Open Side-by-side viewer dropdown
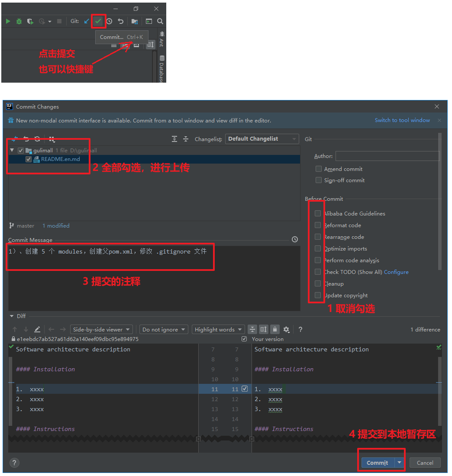The height and width of the screenshot is (476, 452). [x=101, y=329]
